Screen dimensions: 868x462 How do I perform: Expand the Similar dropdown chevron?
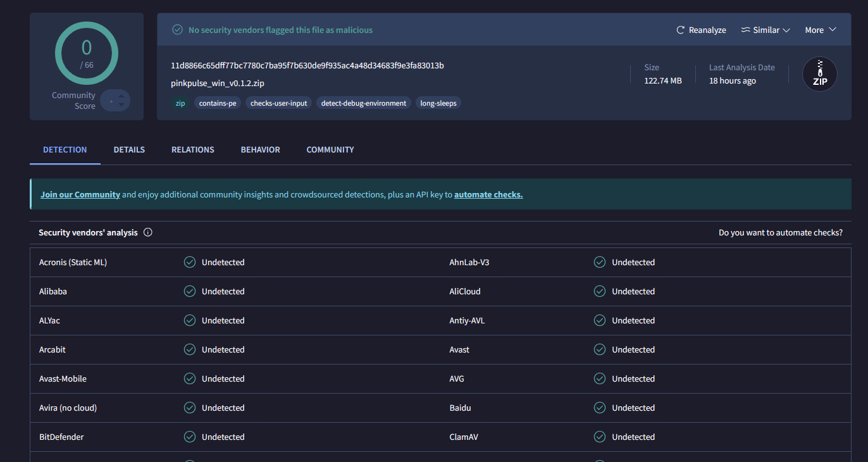click(786, 30)
